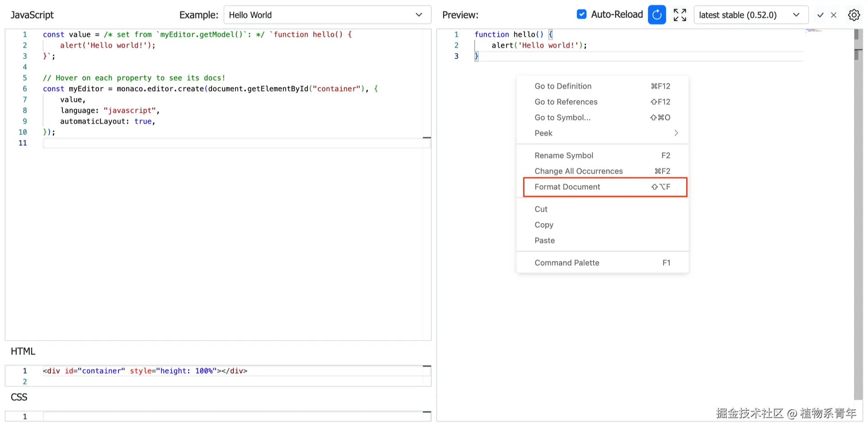Open the Hello World example dropdown
The height and width of the screenshot is (431, 868).
(x=327, y=15)
